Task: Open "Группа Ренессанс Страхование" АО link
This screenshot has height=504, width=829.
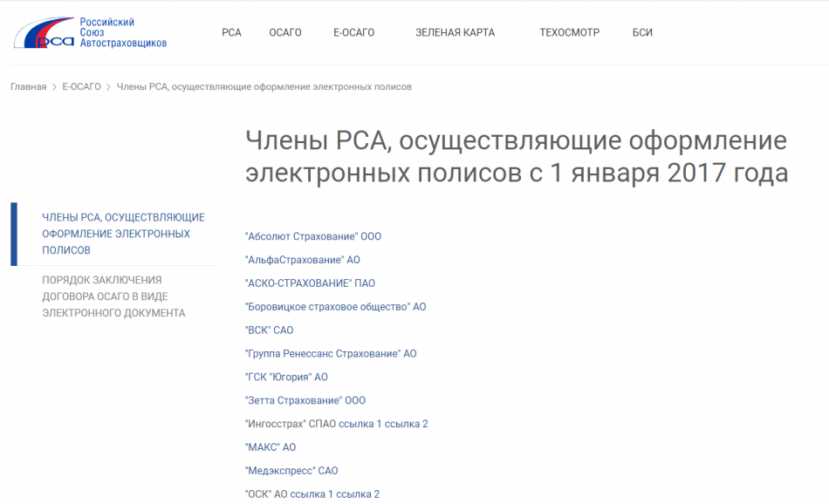Action: [x=331, y=354]
